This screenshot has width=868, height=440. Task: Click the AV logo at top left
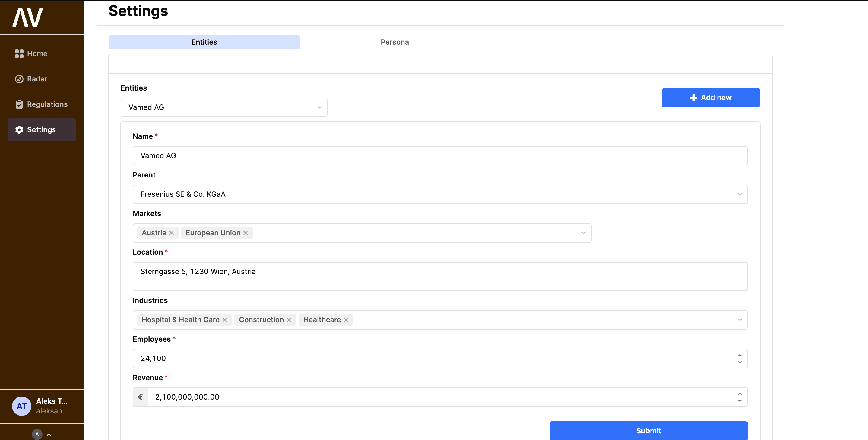click(x=27, y=17)
